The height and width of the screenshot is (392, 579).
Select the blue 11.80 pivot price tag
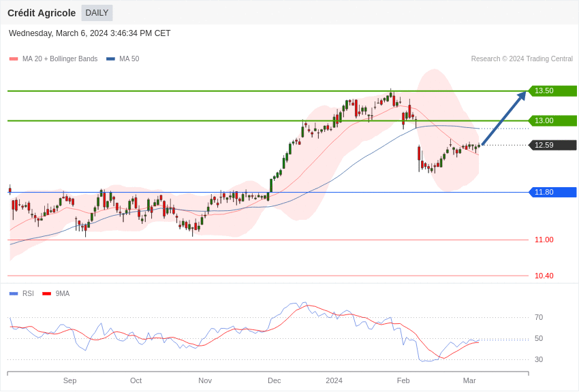click(x=552, y=193)
